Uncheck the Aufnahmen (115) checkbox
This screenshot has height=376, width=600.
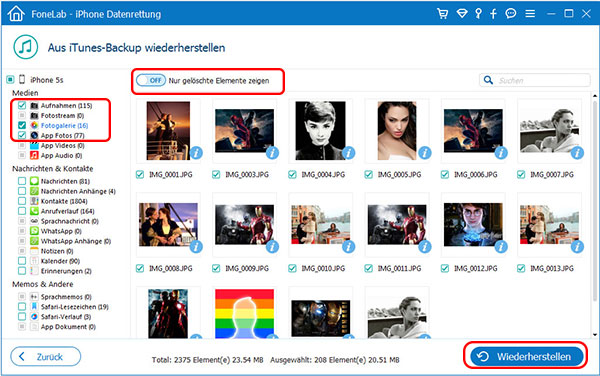pyautogui.click(x=22, y=105)
